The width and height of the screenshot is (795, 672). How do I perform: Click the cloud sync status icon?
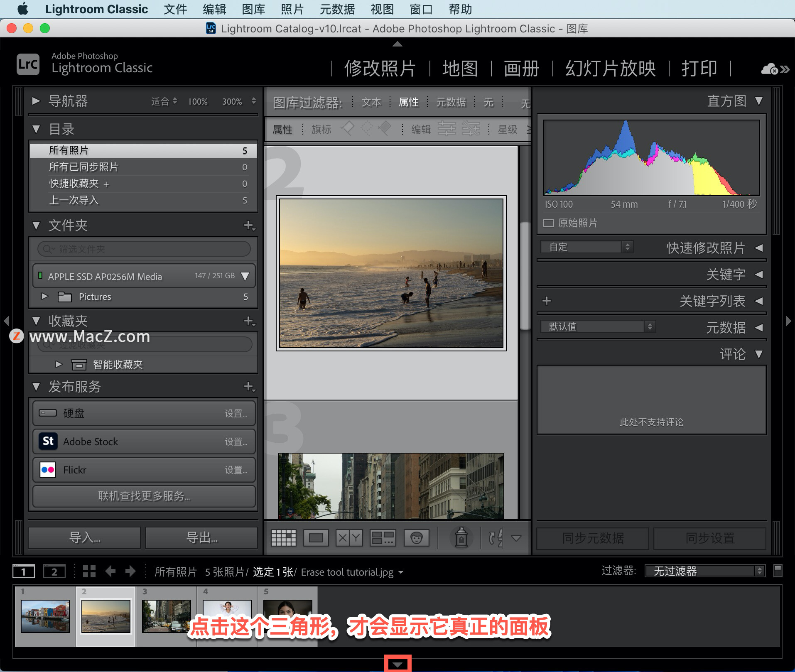coord(770,69)
